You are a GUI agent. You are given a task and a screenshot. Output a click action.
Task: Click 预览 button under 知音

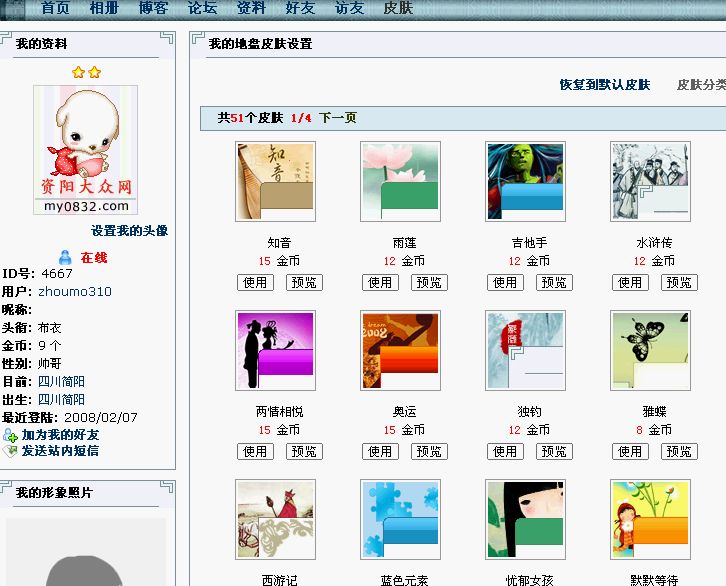coord(304,282)
